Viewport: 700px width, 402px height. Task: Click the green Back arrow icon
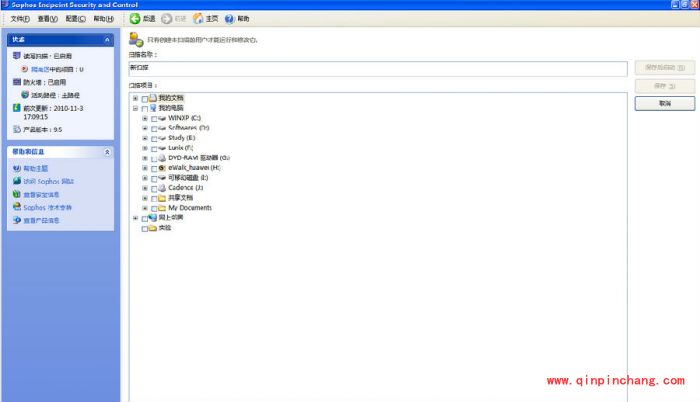coord(134,19)
